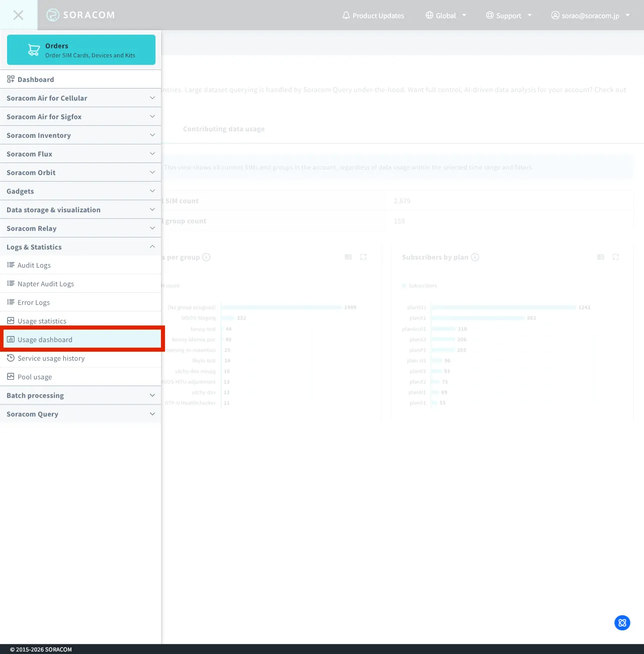Close the side navigation menu
The image size is (644, 654).
19,15
